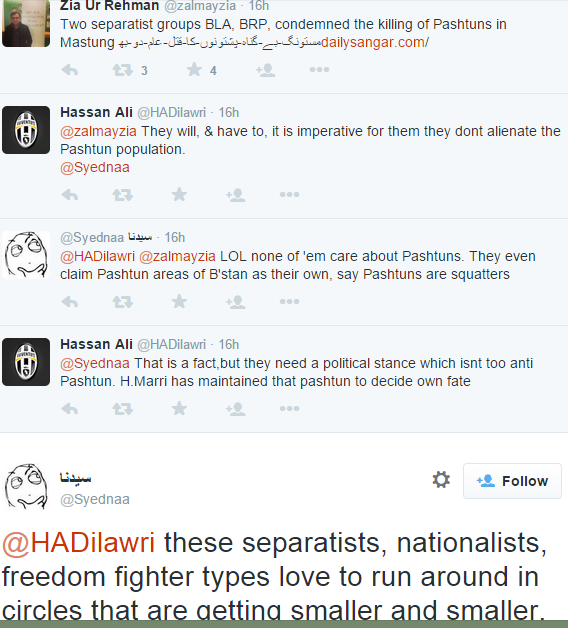Click the Follow button for @Syednaa
Image resolution: width=568 pixels, height=628 pixels.
[512, 481]
